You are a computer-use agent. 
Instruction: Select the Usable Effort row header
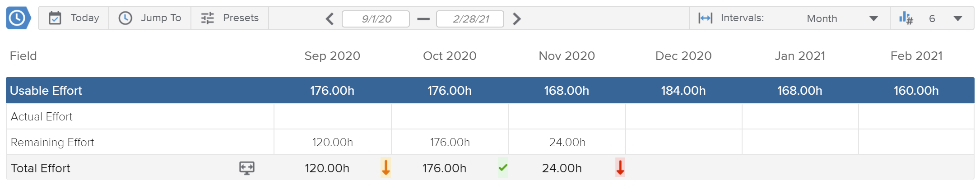(x=46, y=91)
